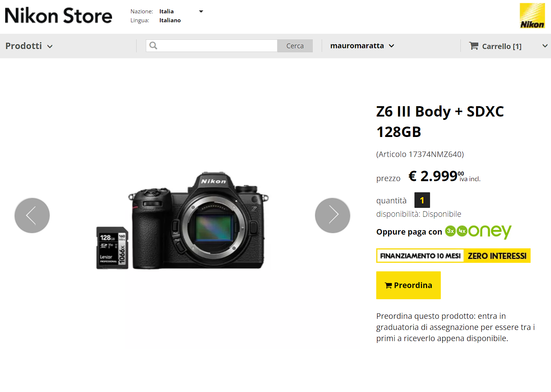Show next product image arrow
The image size is (551, 392).
pos(332,215)
